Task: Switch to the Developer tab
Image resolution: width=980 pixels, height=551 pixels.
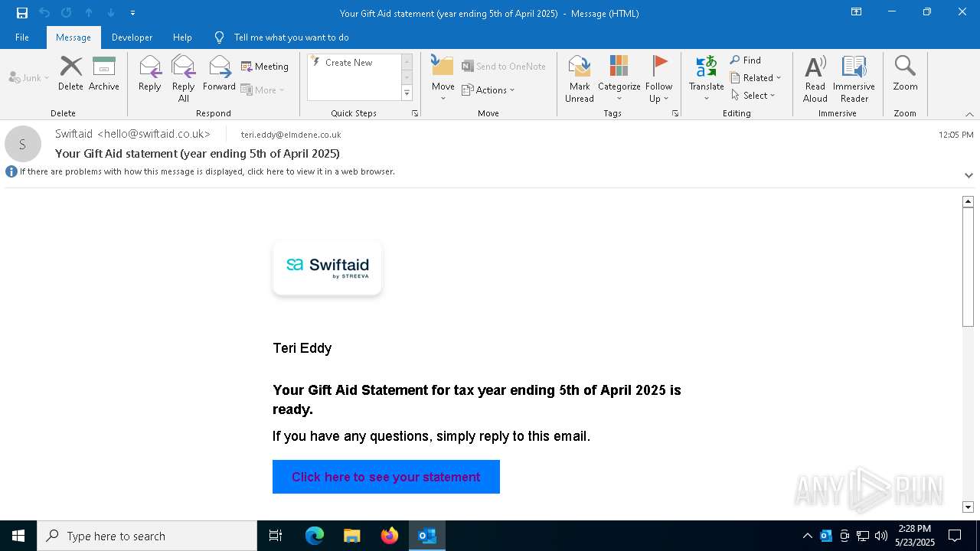Action: pyautogui.click(x=132, y=37)
